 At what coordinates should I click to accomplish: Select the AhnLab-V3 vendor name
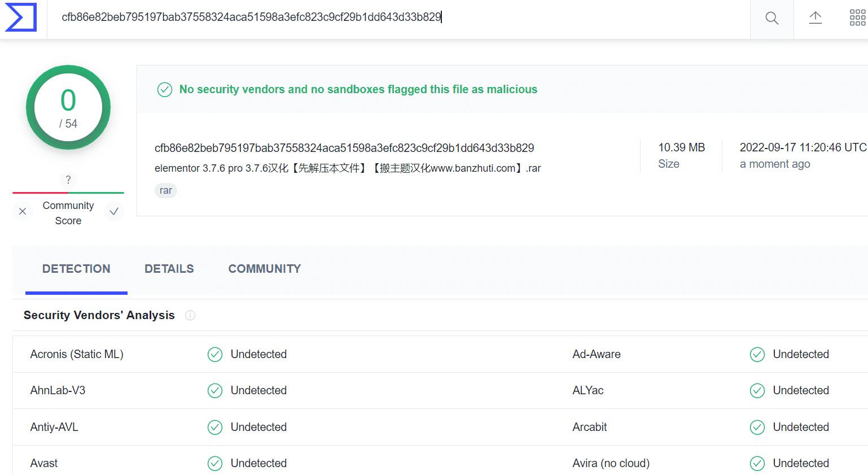(58, 390)
